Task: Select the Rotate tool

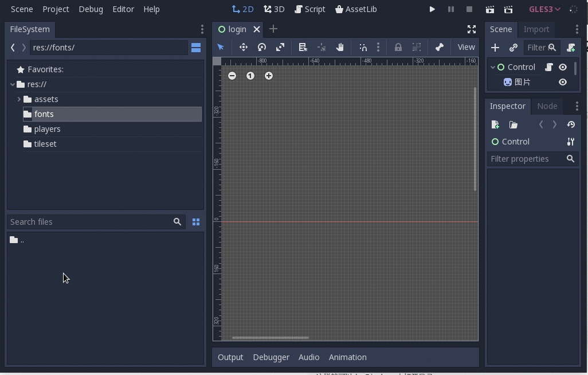Action: pos(262,47)
